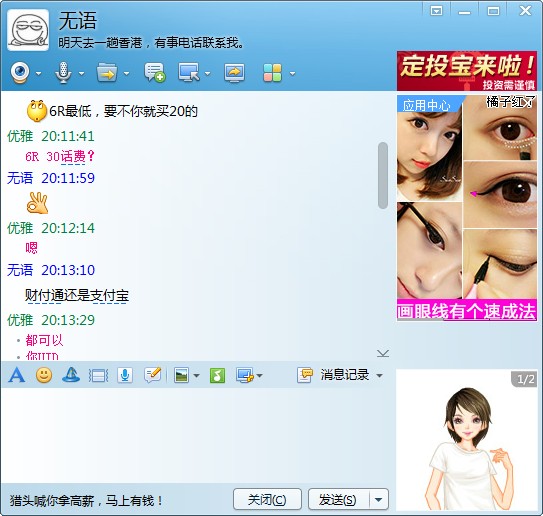The height and width of the screenshot is (516, 543).
Task: Click the message 都可以
Action: pos(44,340)
